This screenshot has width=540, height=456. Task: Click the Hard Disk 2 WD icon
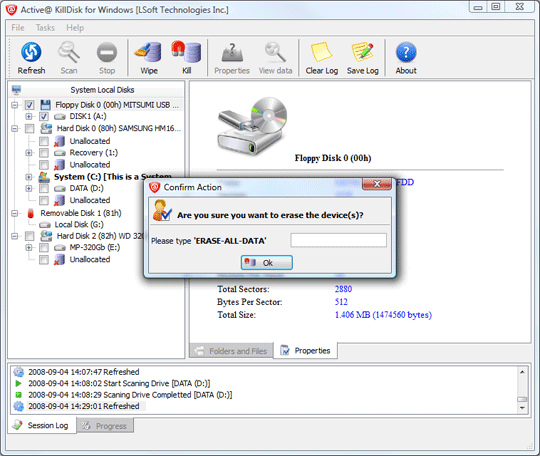(x=46, y=236)
